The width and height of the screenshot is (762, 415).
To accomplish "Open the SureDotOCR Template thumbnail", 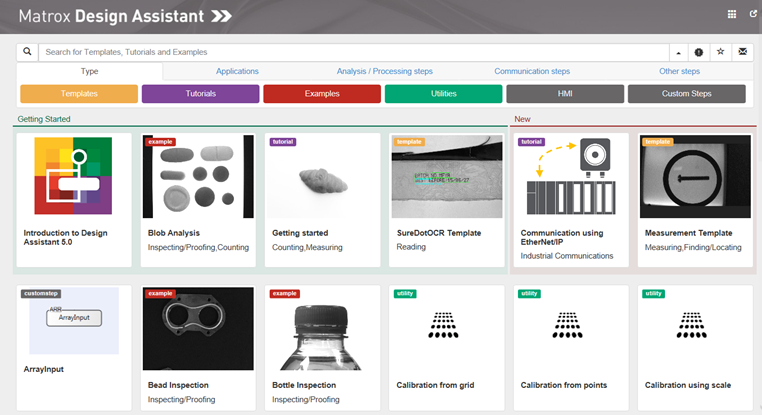I will pyautogui.click(x=447, y=176).
